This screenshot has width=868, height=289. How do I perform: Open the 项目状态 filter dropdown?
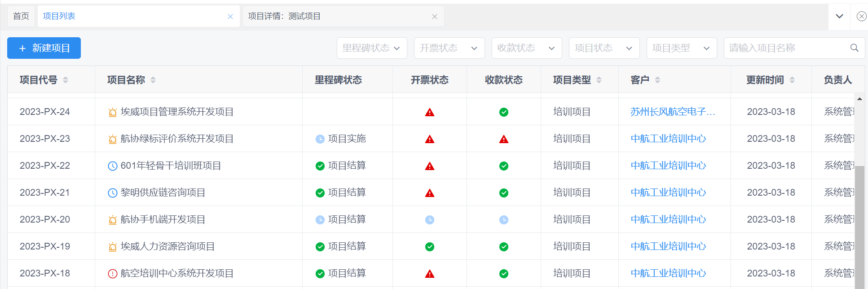pyautogui.click(x=604, y=48)
